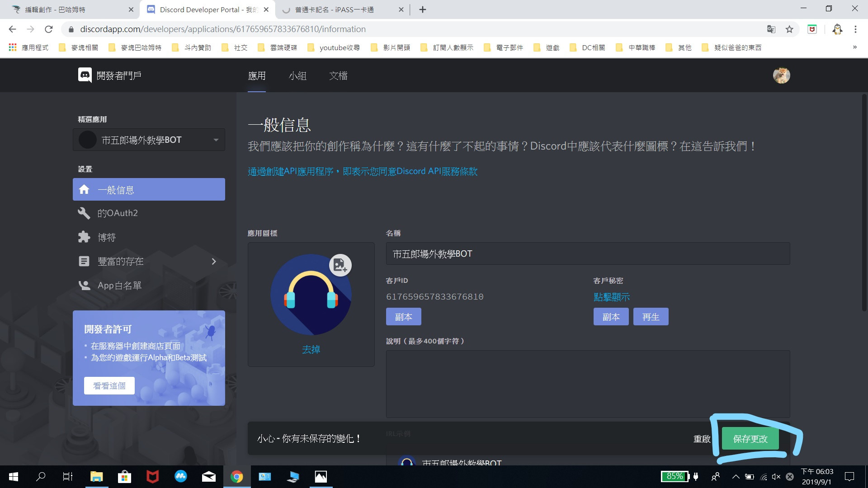868x488 pixels.
Task: Show more bookmarks with the double chevron
Action: click(854, 47)
